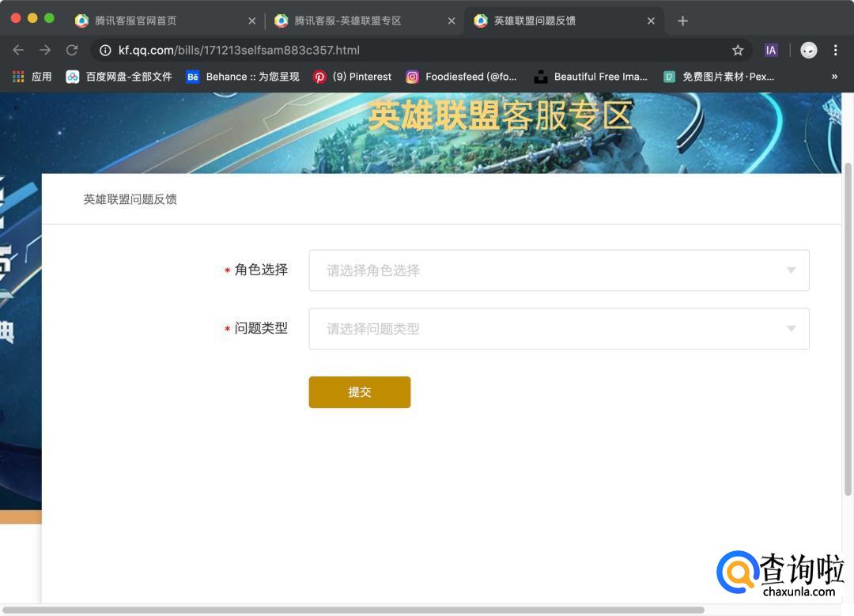Click the 角色选择 field label
This screenshot has height=616, width=854.
point(261,270)
